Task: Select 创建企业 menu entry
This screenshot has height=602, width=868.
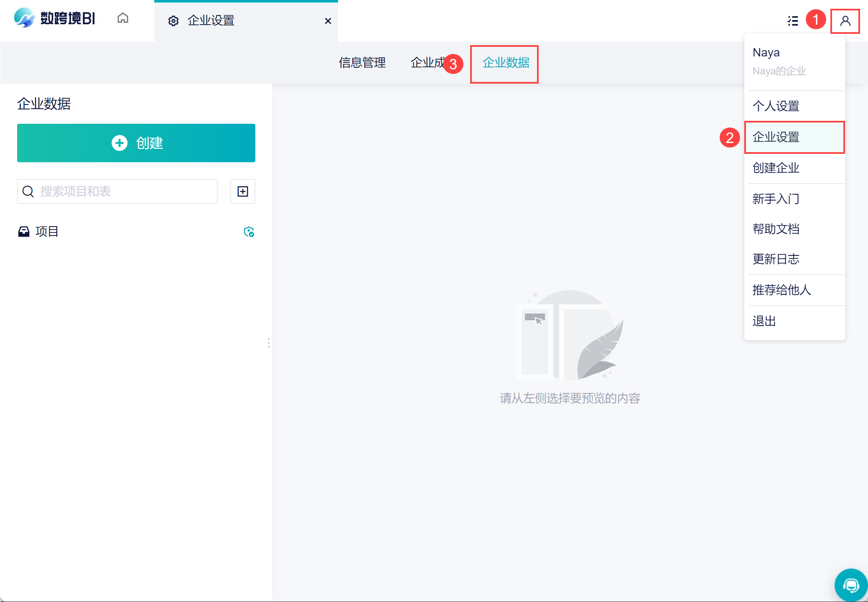Action: click(776, 168)
